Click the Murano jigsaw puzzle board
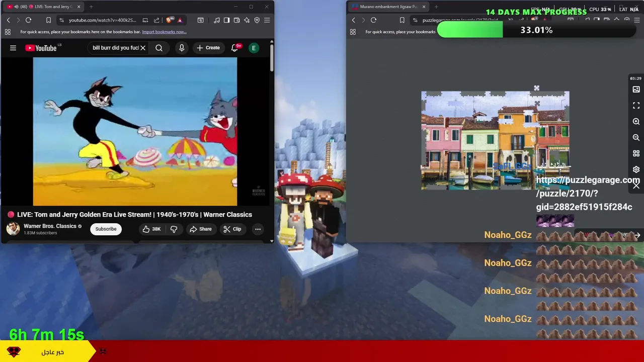This screenshot has width=644, height=362. click(495, 141)
